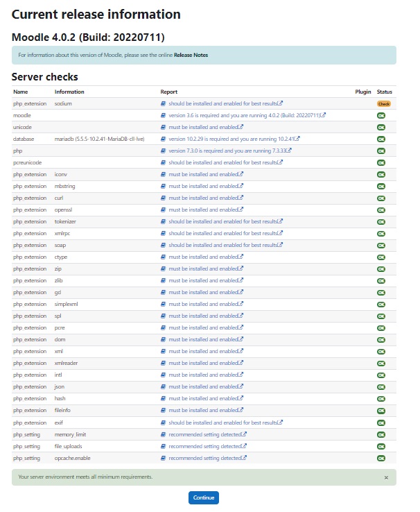Open the database version 10.2.29 required link
420x512 pixels.
point(234,139)
